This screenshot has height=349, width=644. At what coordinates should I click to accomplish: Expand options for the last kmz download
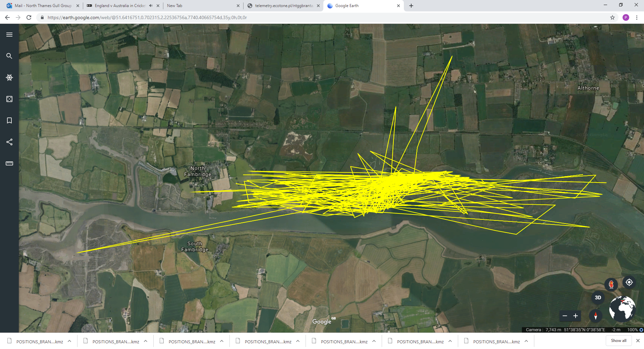[526, 341]
